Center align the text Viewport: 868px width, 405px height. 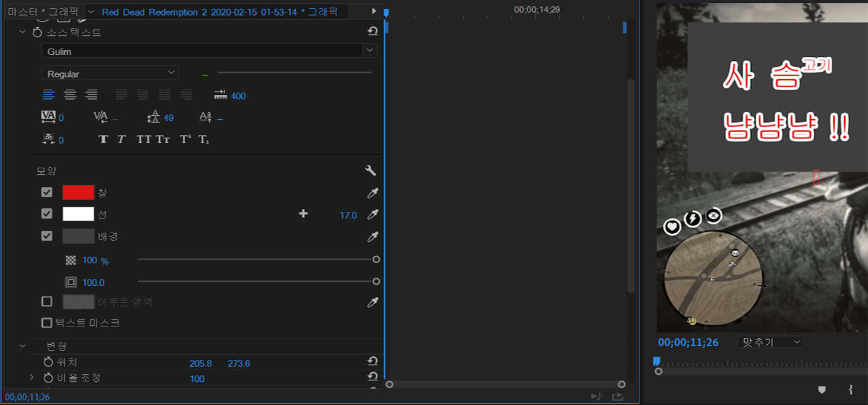click(70, 95)
